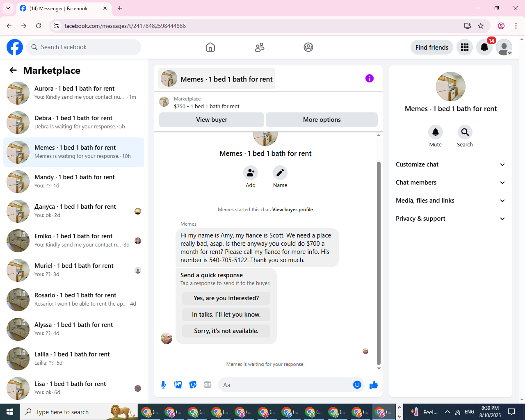Image resolution: width=525 pixels, height=420 pixels.
Task: Open Emiko 1 bed 1 bath chat
Action: click(x=74, y=241)
